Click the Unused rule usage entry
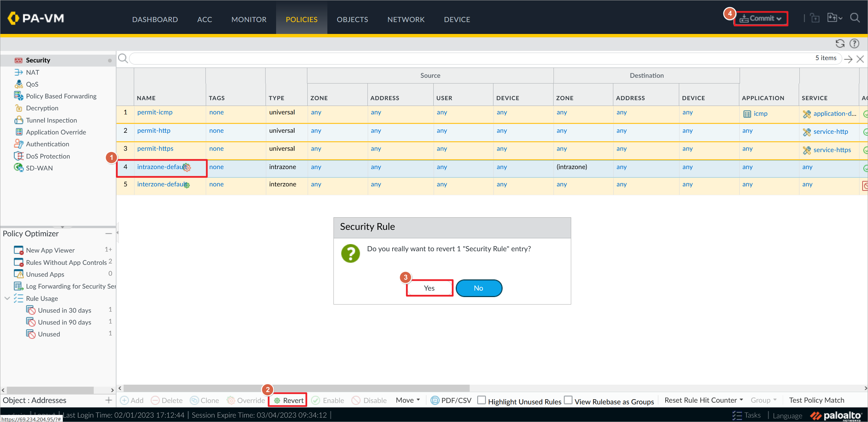The image size is (868, 422). click(x=49, y=334)
